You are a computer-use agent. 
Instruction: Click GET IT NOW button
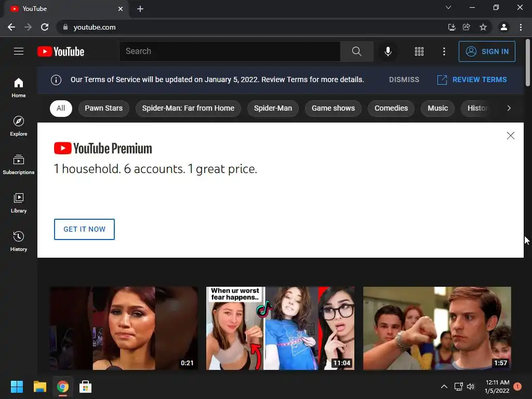tap(84, 229)
